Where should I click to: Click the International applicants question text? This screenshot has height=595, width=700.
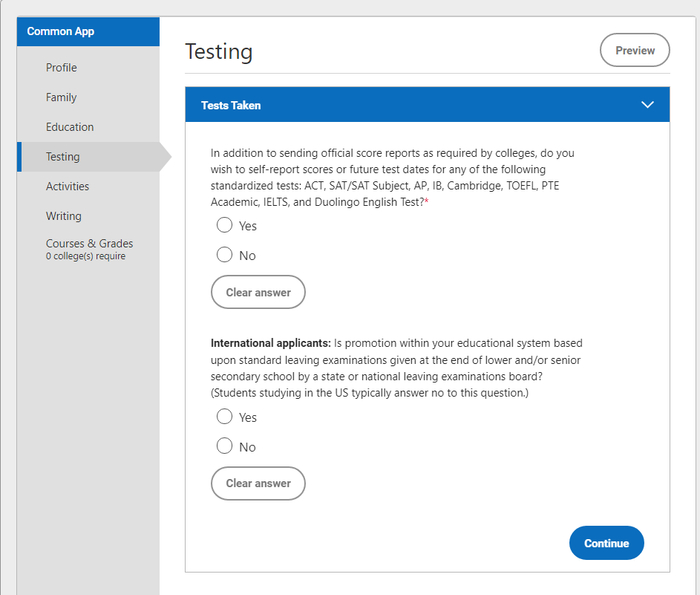click(396, 368)
